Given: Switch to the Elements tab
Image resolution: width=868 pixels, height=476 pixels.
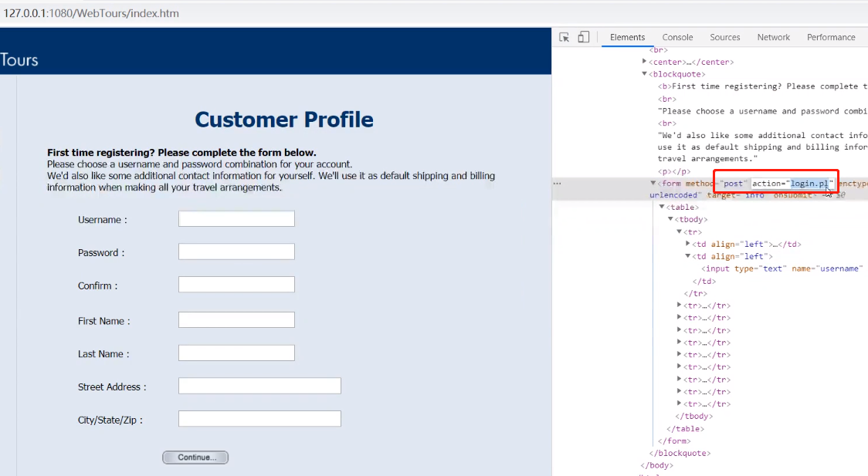Looking at the screenshot, I should [x=627, y=37].
